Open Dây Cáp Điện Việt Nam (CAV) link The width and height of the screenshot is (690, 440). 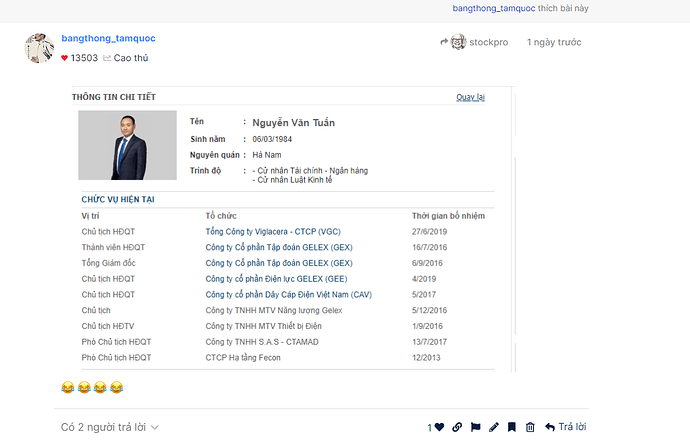[x=289, y=295]
